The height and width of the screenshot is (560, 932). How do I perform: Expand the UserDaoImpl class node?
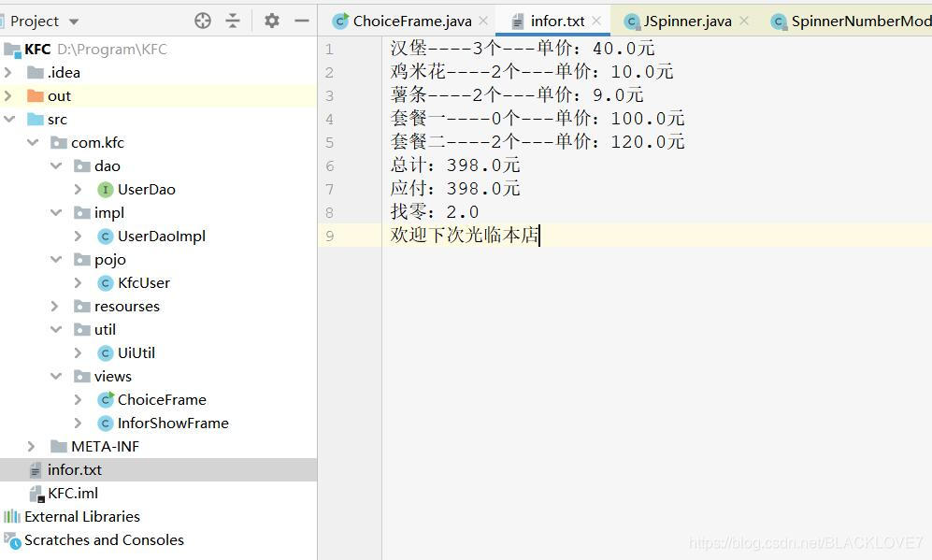pyautogui.click(x=78, y=236)
